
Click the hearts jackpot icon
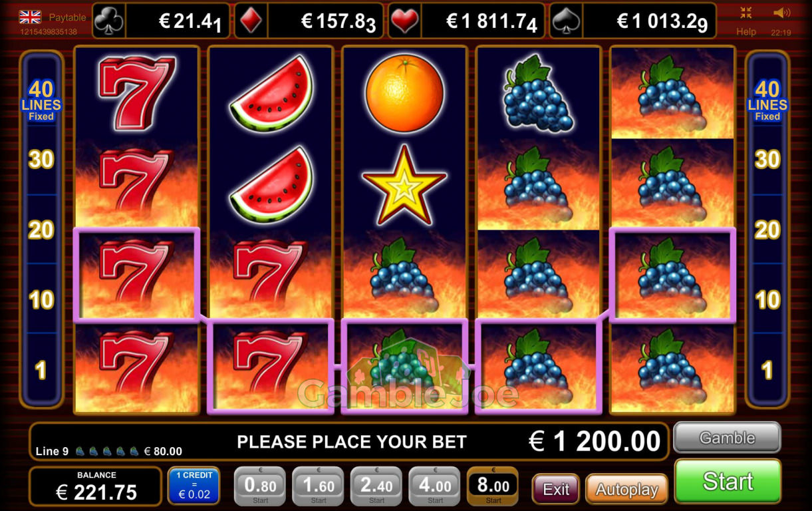(404, 21)
